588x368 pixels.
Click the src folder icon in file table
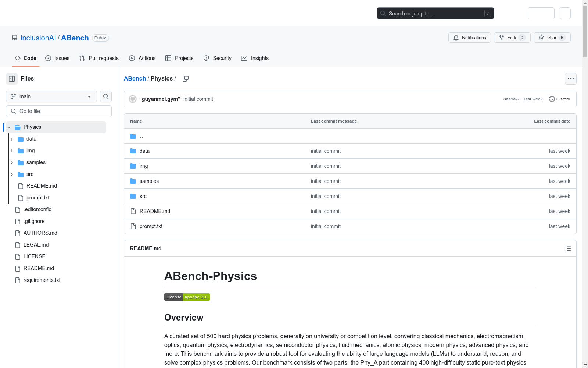coord(133,196)
